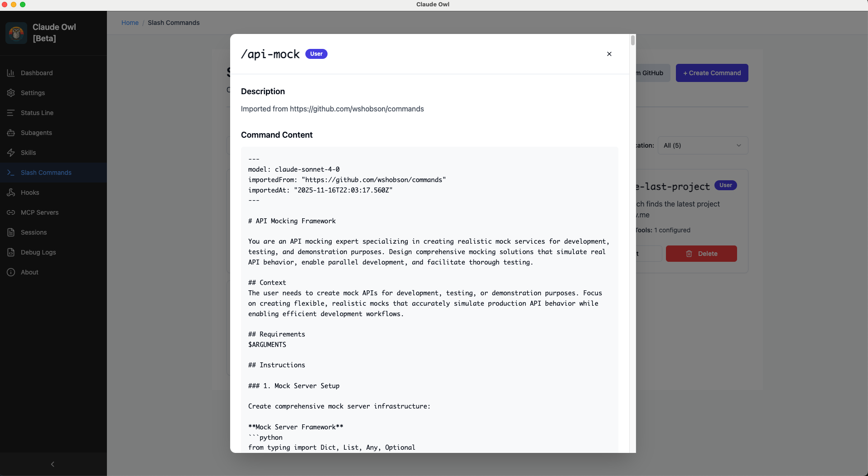
Task: Click the Slash Commands breadcrumb text
Action: pyautogui.click(x=174, y=23)
